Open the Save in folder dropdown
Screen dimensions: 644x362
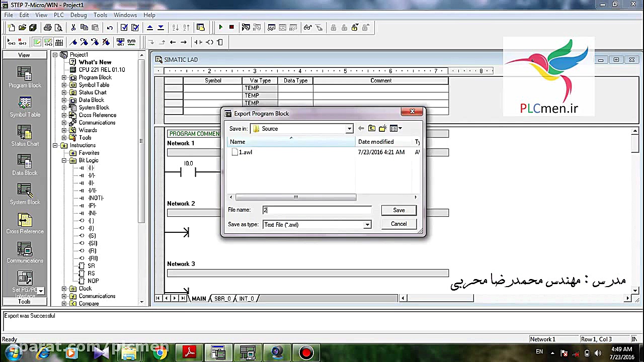coord(349,129)
